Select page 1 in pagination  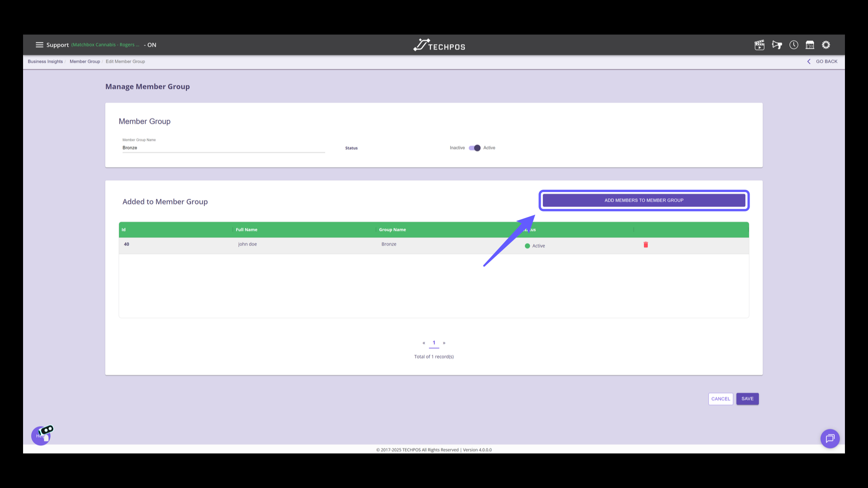pyautogui.click(x=434, y=343)
